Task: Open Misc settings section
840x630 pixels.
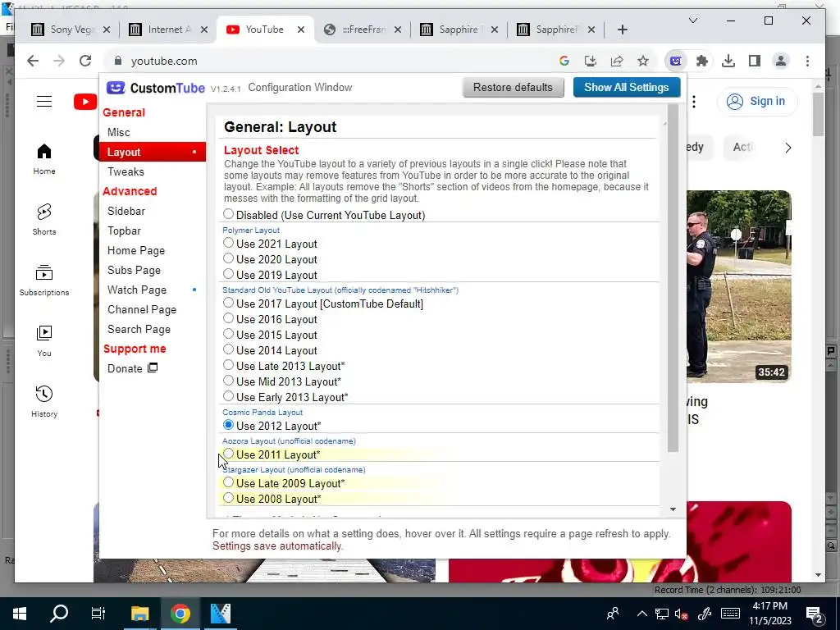Action: point(118,132)
